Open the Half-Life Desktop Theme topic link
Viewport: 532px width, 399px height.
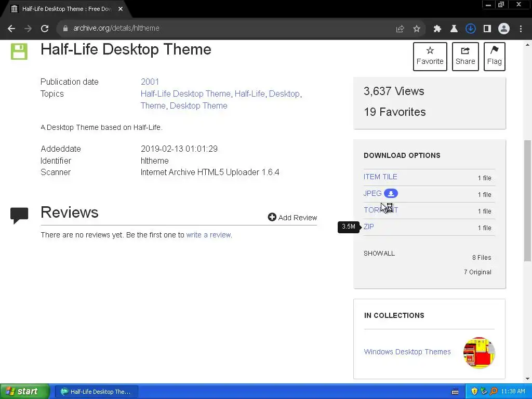[x=185, y=94]
